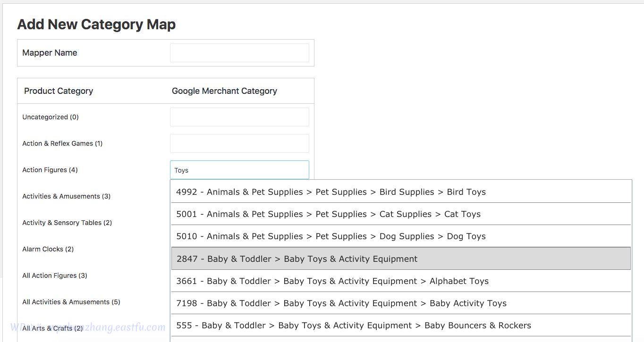
Task: Choose the 3661 Alphabet Toys option
Action: tap(332, 281)
